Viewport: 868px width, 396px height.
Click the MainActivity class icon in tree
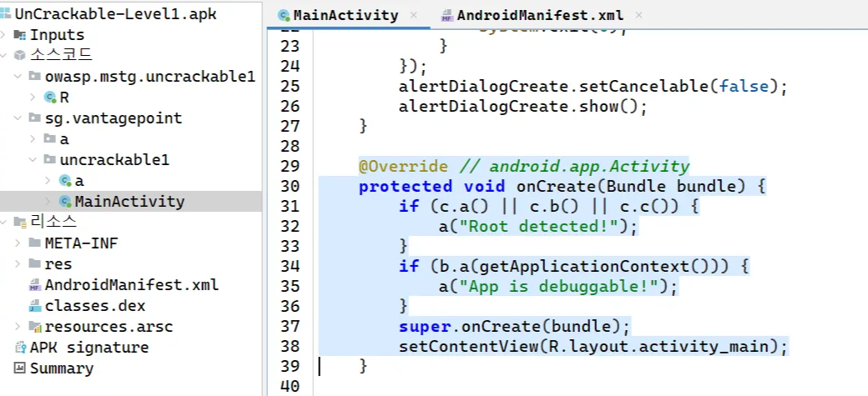pos(65,201)
